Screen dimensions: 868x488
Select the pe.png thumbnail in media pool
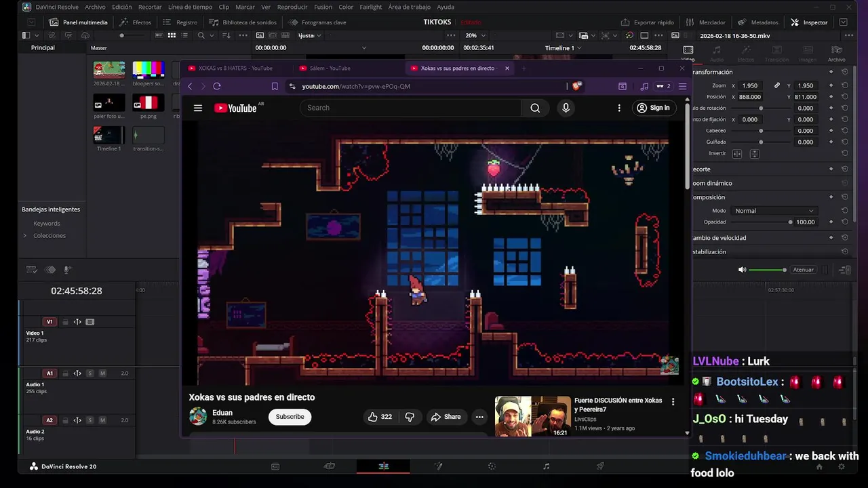point(149,103)
